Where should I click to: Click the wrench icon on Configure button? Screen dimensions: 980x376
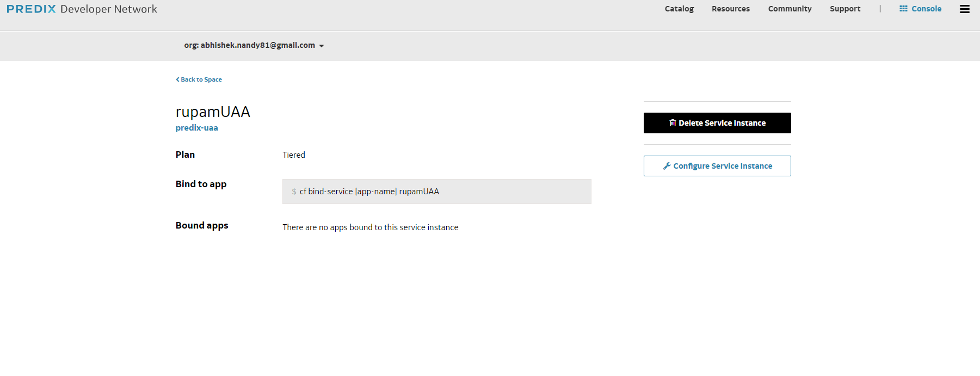tap(667, 166)
